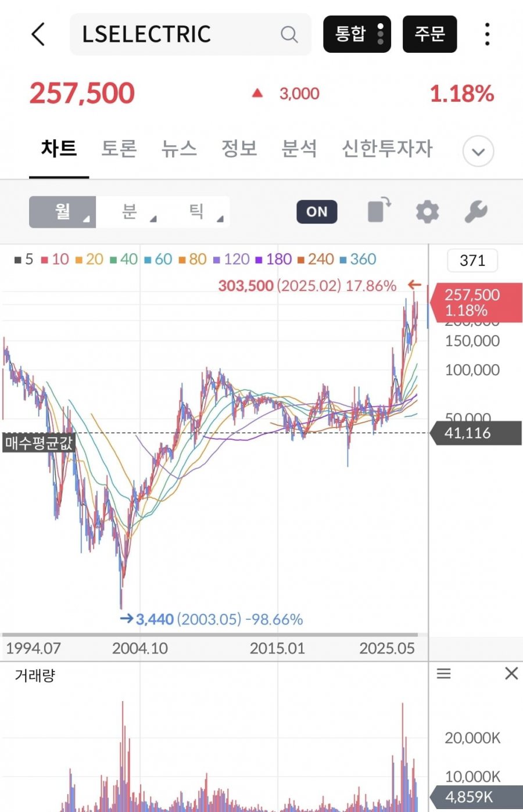The image size is (523, 812).
Task: Rotate chart with the screen rotation icon
Action: pyautogui.click(x=379, y=210)
